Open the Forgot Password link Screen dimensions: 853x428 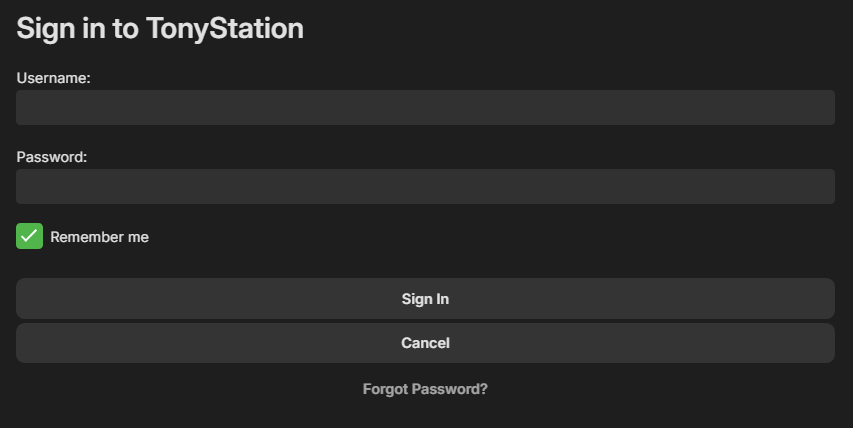(425, 389)
